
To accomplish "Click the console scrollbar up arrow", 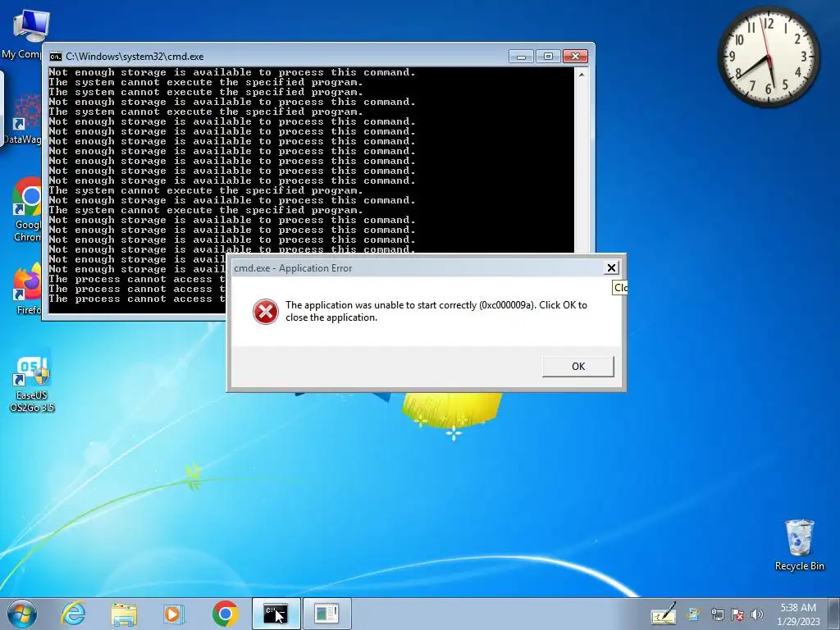I will point(582,75).
